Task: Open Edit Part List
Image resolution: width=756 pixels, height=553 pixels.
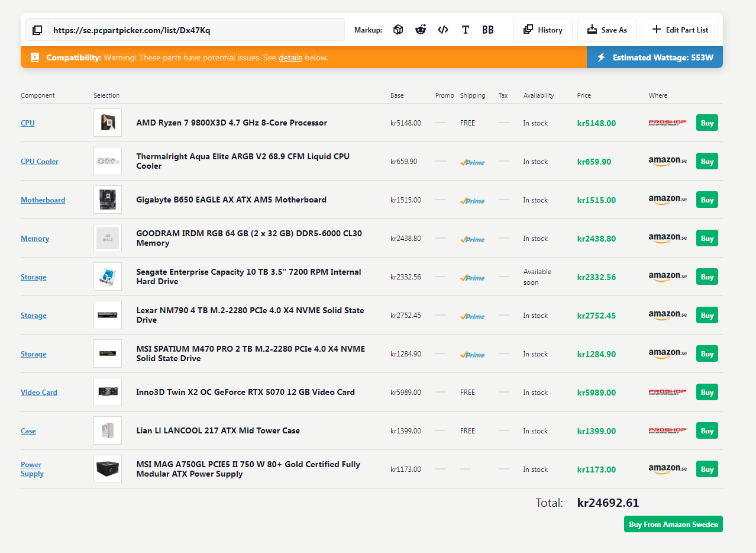Action: pos(679,30)
